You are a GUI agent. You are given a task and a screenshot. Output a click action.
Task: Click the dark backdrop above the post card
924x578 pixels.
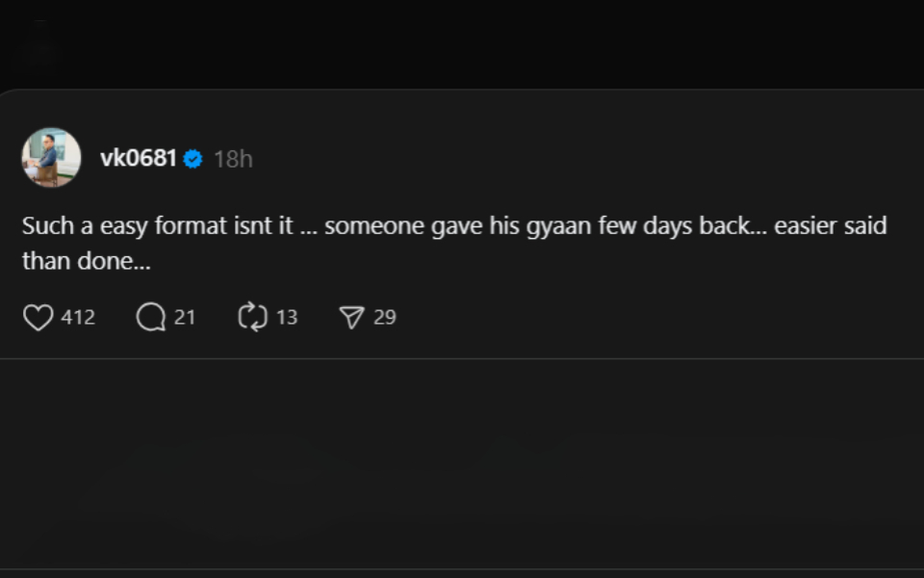462,43
